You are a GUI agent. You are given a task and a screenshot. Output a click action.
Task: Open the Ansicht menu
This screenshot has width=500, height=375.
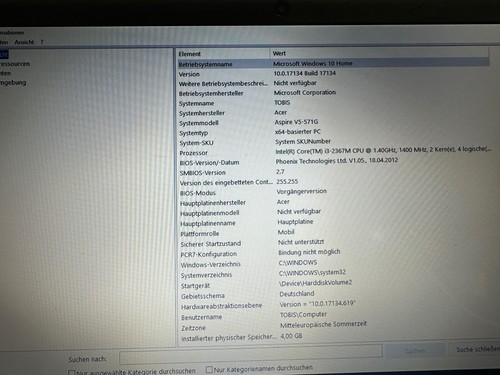pyautogui.click(x=24, y=42)
